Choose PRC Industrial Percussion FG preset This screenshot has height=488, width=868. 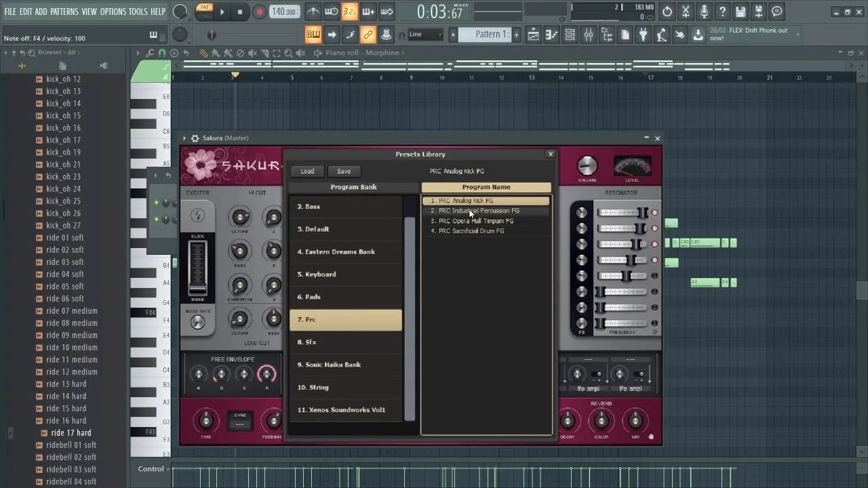486,211
